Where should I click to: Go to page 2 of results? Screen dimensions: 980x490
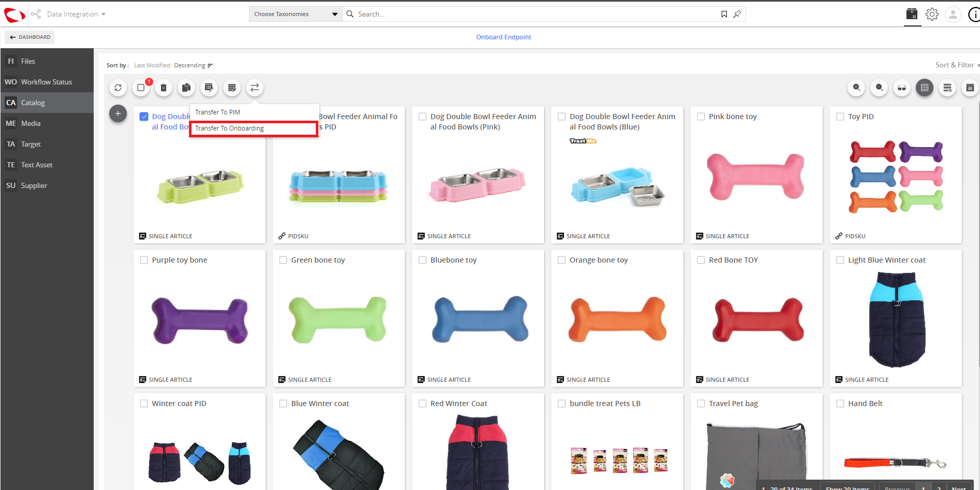click(939, 487)
